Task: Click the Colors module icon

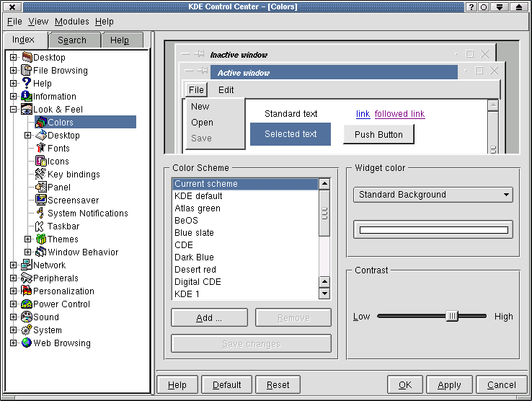Action: click(x=41, y=122)
